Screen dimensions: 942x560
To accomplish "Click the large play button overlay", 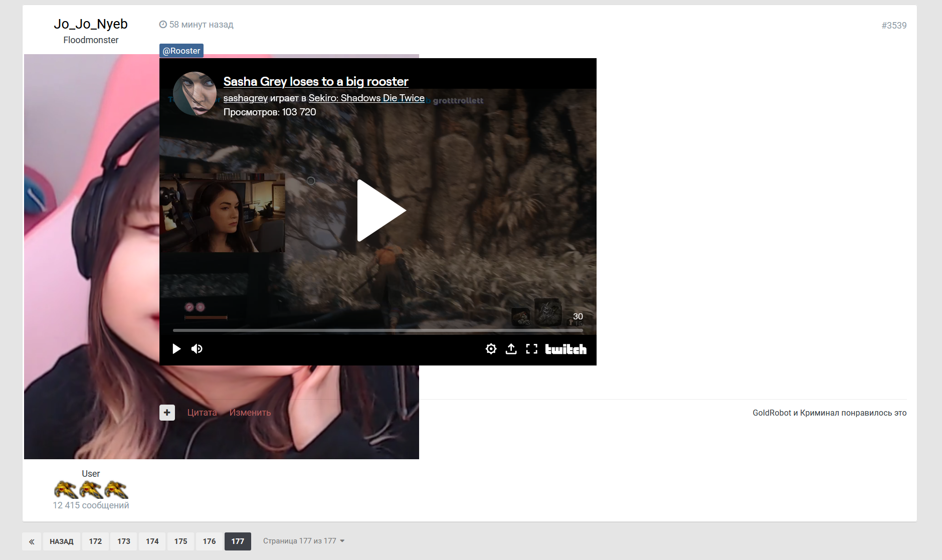I will tap(381, 211).
